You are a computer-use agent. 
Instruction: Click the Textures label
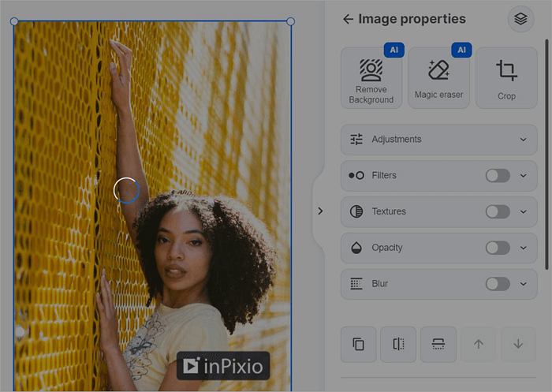389,211
